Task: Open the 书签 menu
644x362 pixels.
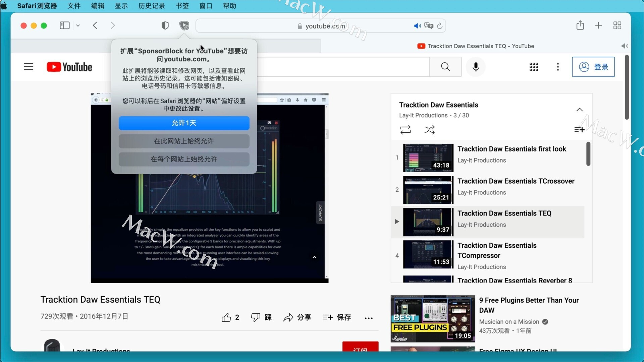Action: [x=182, y=6]
